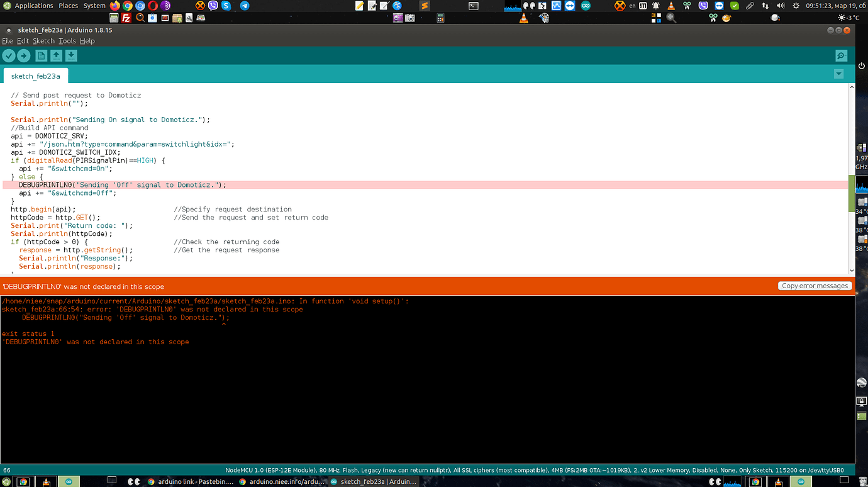868x487 pixels.
Task: Click the Copy error messages button
Action: 815,286
